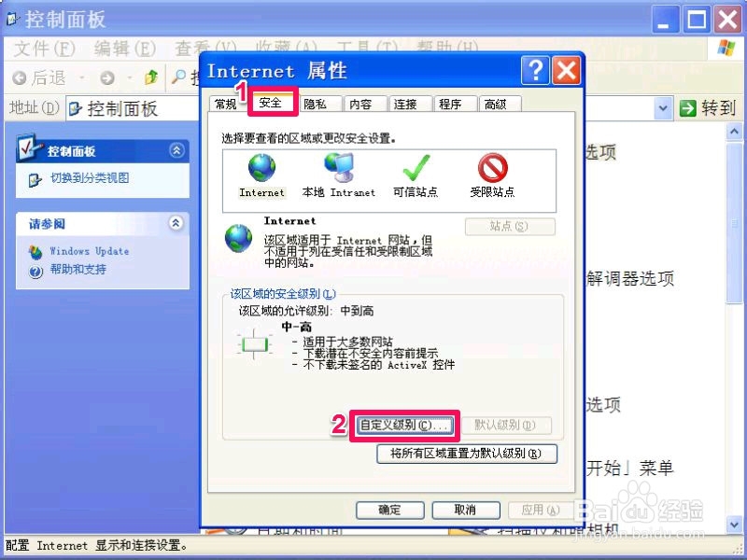
Task: Open the back button history dropdown
Action: point(82,77)
